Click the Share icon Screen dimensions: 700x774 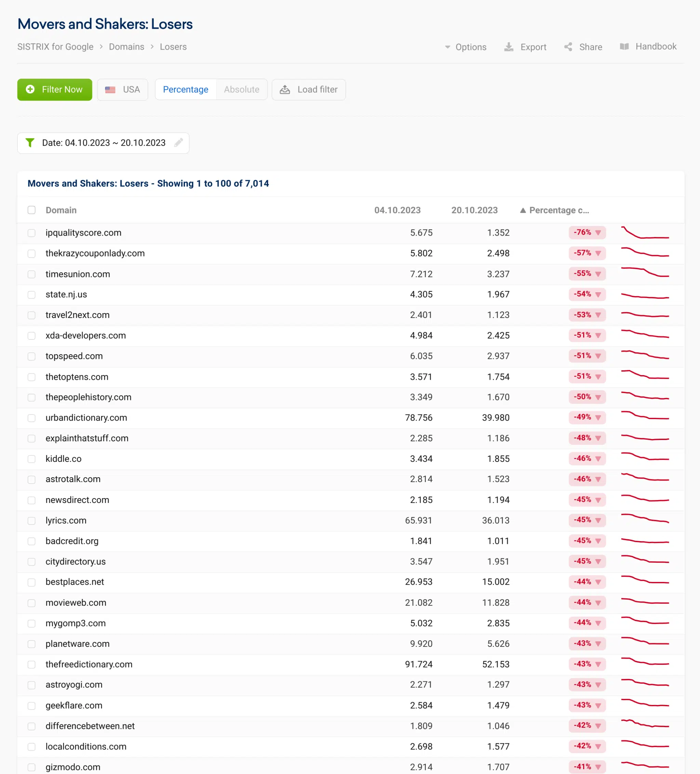point(568,47)
